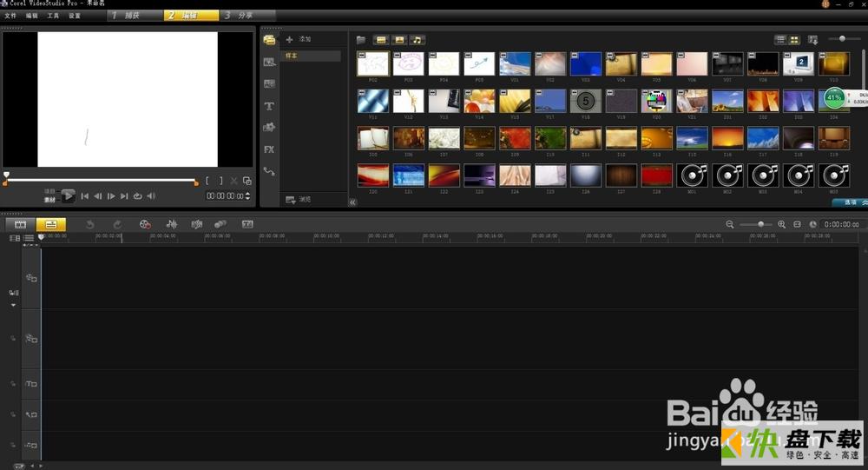Open the Path (motion) library icon
868x470 pixels.
click(x=269, y=171)
